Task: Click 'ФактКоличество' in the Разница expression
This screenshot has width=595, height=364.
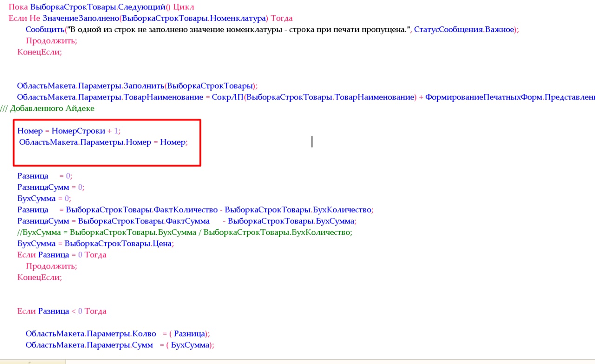Action: tap(185, 210)
